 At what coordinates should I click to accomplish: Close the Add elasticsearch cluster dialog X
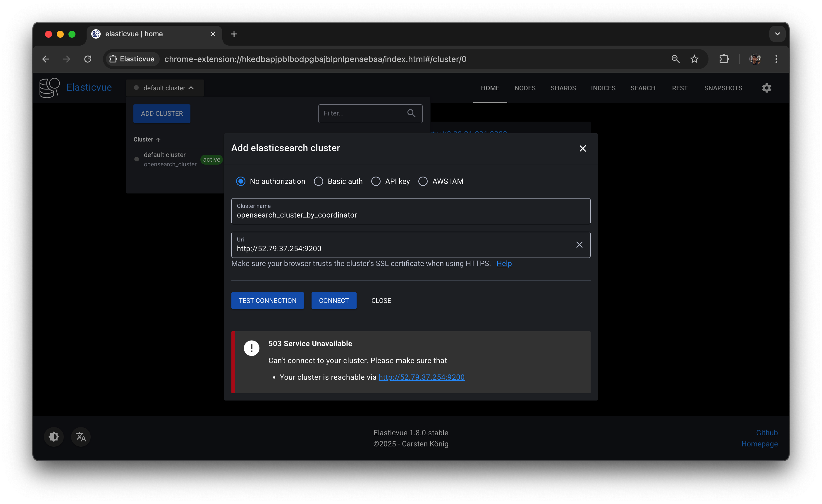(x=582, y=148)
